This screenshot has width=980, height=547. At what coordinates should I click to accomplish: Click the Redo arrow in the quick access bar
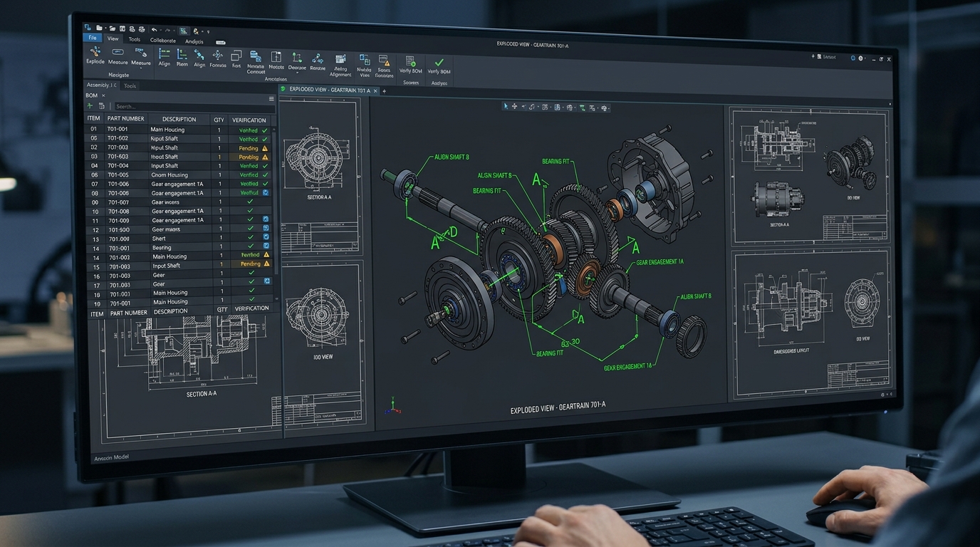(168, 31)
